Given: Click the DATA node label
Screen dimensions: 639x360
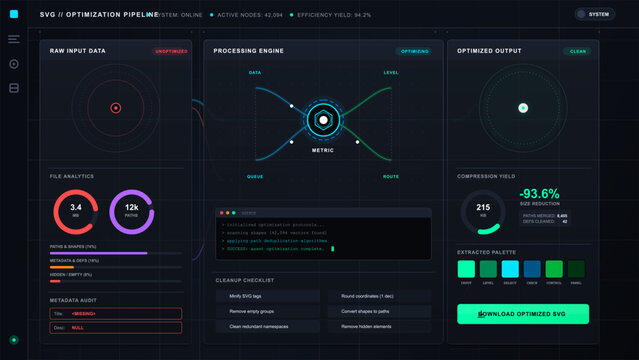Looking at the screenshot, I should 255,73.
